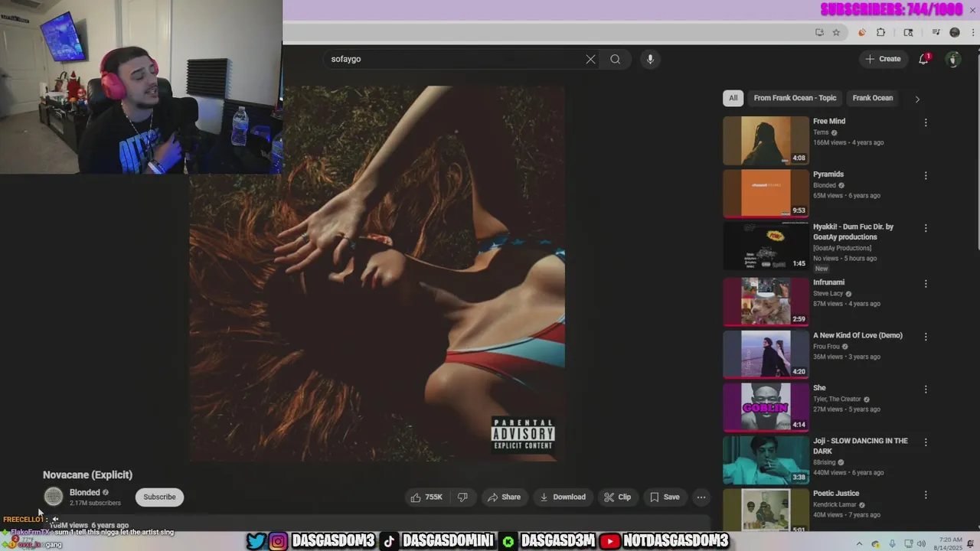
Task: Click the Tems channel name
Action: pyautogui.click(x=821, y=132)
